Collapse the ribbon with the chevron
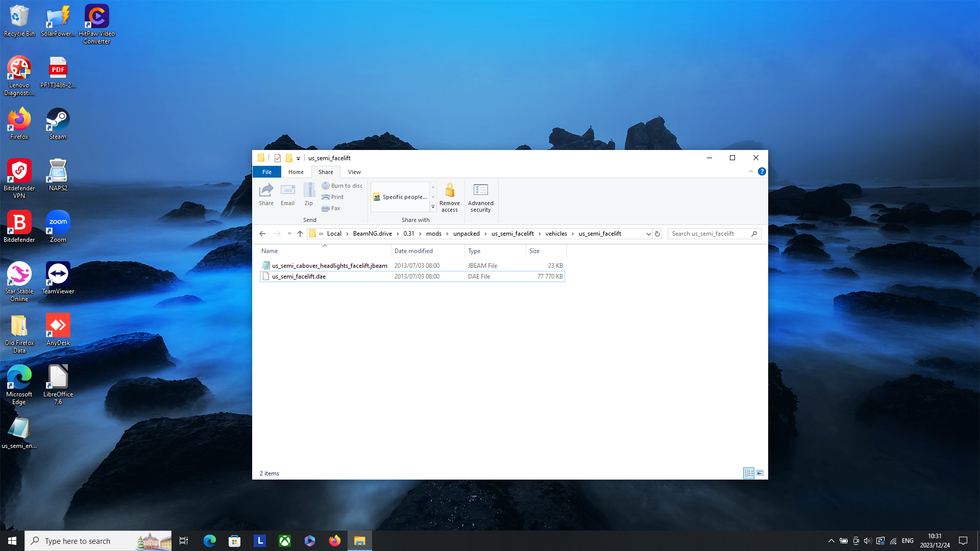980x551 pixels. click(x=751, y=172)
